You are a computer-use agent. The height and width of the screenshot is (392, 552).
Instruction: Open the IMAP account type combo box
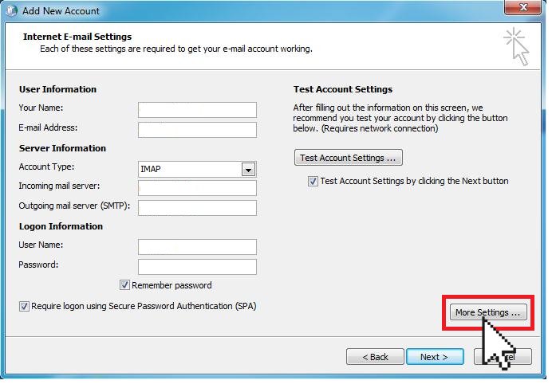pos(197,170)
